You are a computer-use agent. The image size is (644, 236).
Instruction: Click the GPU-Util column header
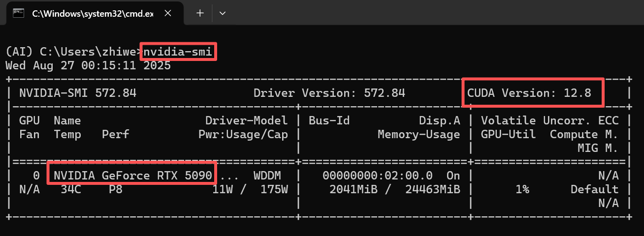509,134
